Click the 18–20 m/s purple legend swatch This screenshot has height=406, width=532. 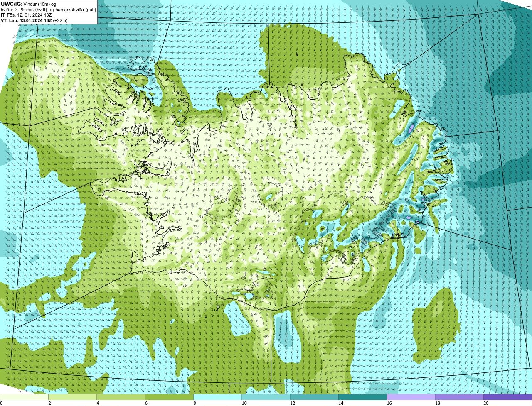click(459, 397)
